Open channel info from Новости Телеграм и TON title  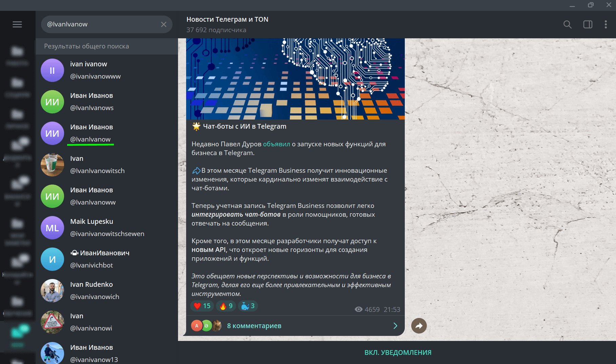tap(227, 19)
